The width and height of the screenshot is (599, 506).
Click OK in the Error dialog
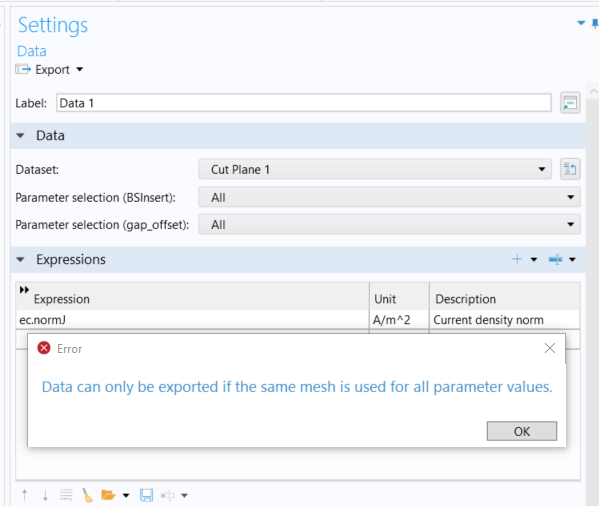coord(521,431)
